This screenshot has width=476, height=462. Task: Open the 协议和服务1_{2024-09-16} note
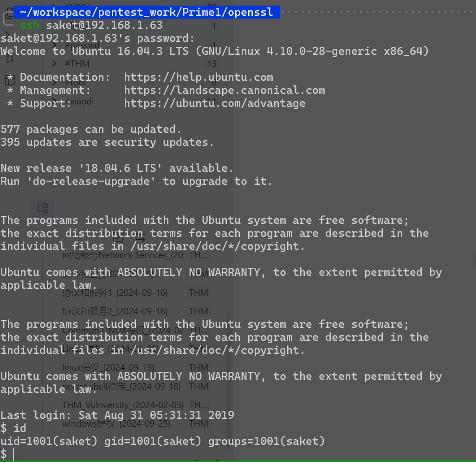coord(115,293)
